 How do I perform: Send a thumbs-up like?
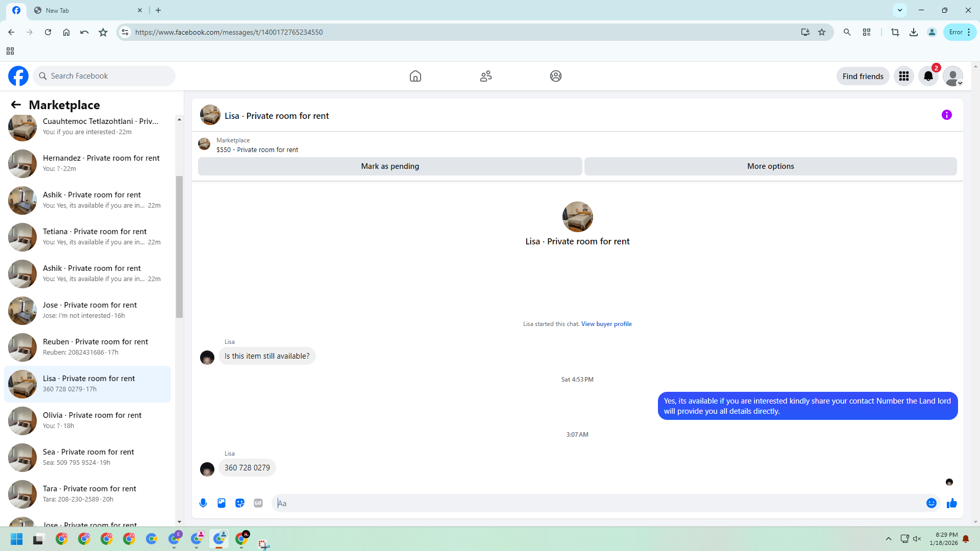952,503
